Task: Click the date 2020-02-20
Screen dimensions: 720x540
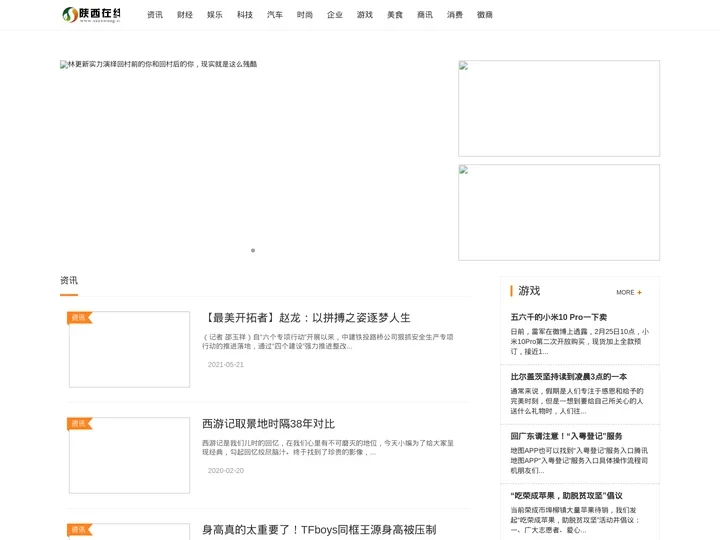Action: [225, 471]
